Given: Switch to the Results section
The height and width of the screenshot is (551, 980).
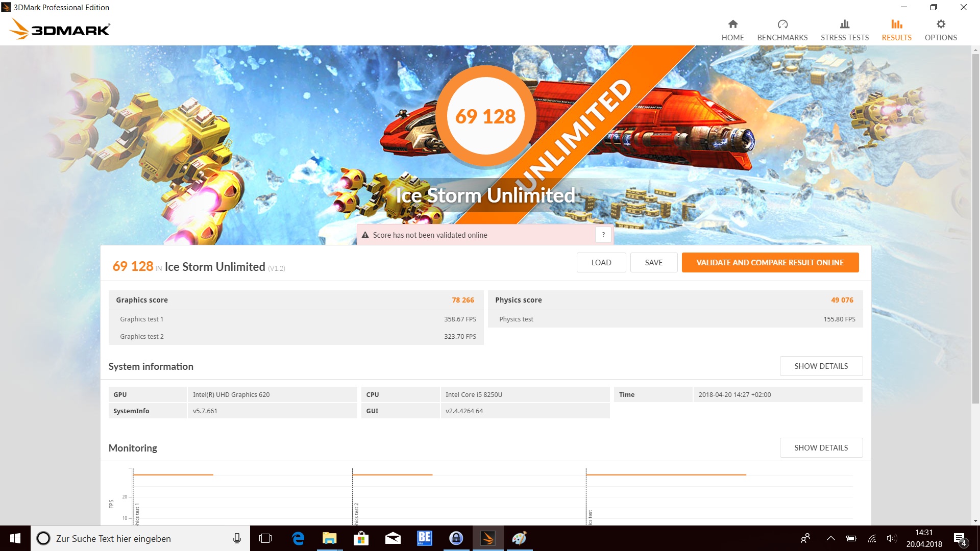Looking at the screenshot, I should click(x=896, y=31).
